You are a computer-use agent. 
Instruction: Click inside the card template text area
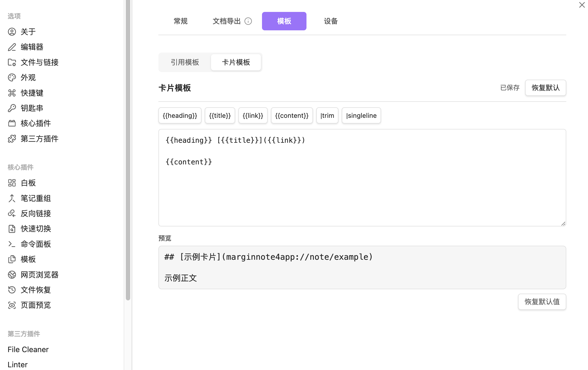362,178
